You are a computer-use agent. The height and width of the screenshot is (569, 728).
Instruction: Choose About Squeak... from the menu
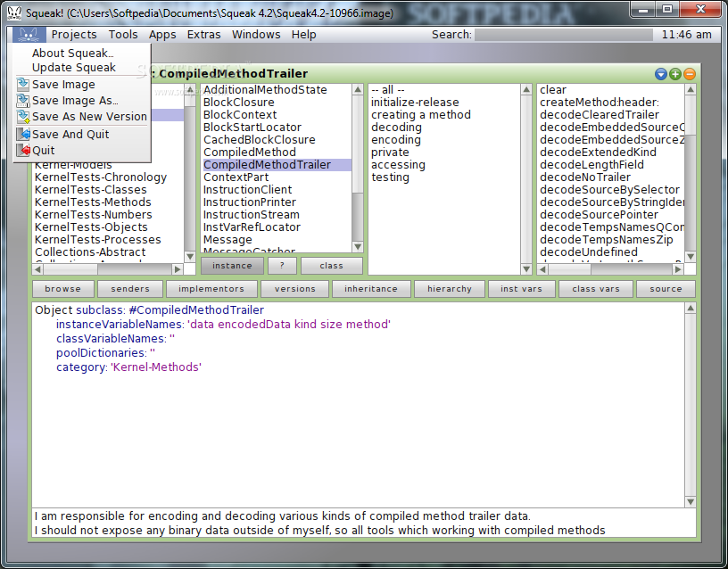73,53
